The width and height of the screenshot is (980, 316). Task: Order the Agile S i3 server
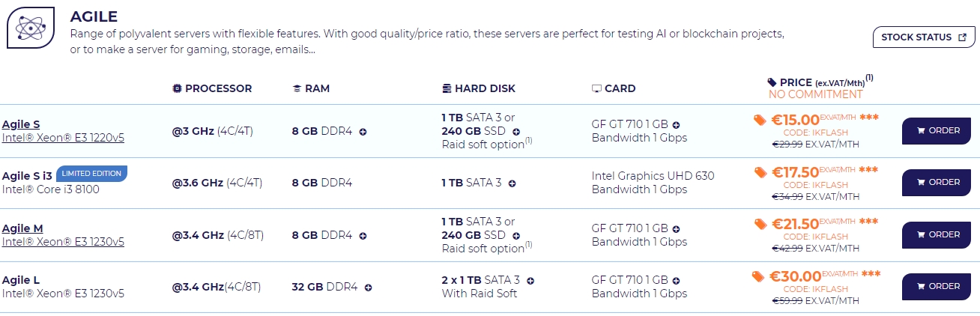click(936, 182)
